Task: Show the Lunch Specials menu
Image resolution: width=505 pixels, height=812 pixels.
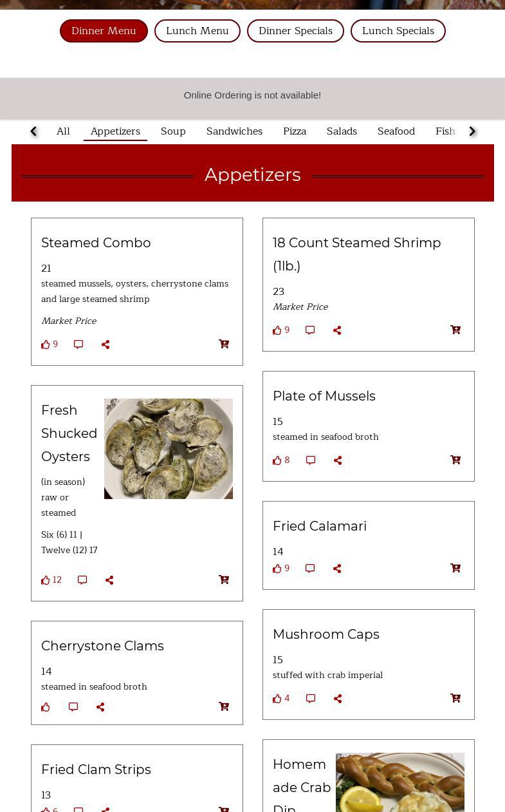Action: tap(398, 31)
